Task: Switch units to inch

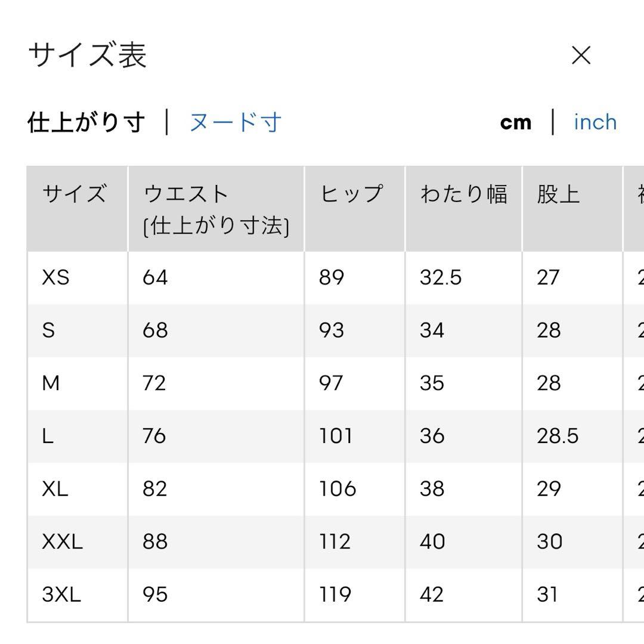Action: coord(595,122)
